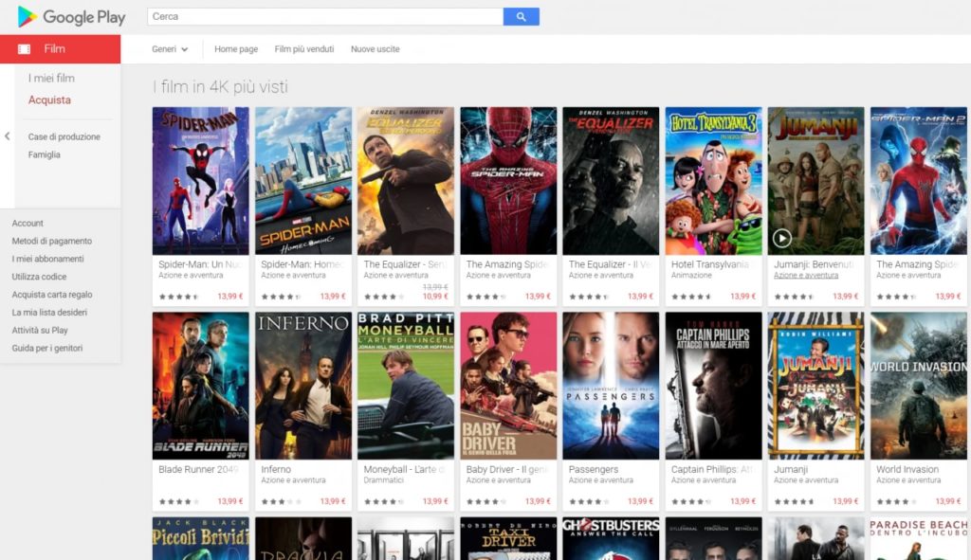Go to the Home page tab
Viewport: 971px width, 560px height.
tap(236, 49)
